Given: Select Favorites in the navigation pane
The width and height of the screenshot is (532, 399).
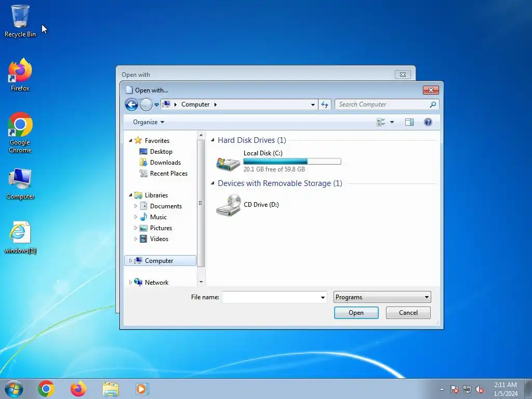Looking at the screenshot, I should 157,140.
